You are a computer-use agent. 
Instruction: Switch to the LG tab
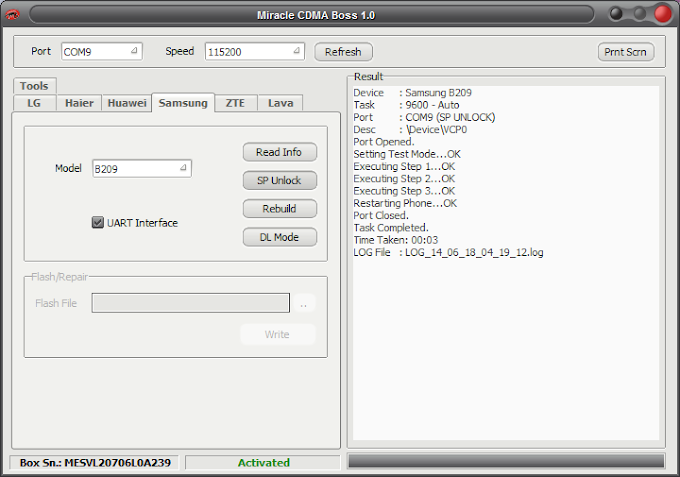tap(34, 103)
